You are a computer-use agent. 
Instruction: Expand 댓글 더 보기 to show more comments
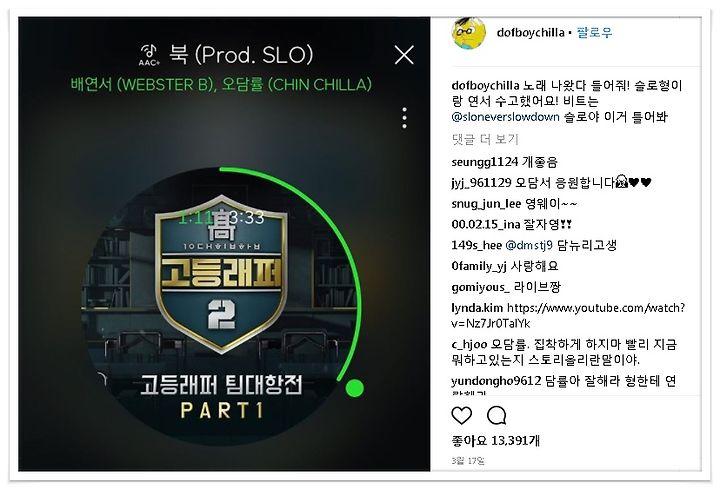click(485, 139)
